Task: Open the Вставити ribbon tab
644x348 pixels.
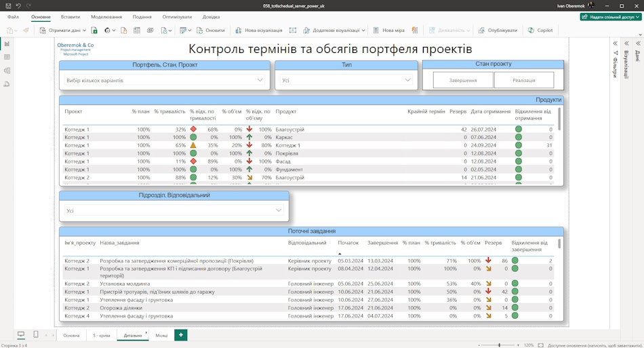Action: [x=71, y=17]
